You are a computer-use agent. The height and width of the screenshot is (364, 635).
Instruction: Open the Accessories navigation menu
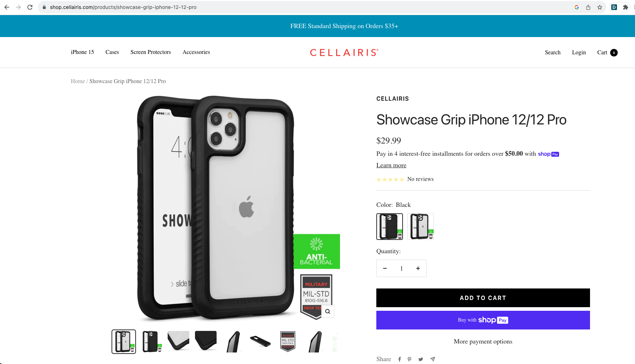(196, 52)
